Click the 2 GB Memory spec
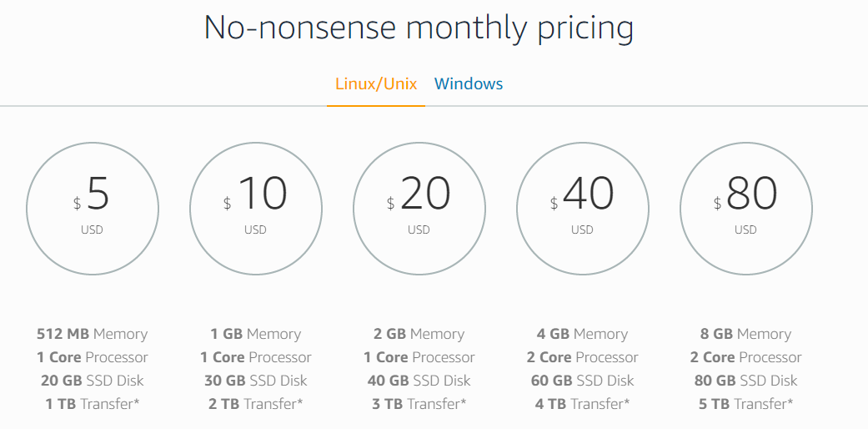 [419, 334]
